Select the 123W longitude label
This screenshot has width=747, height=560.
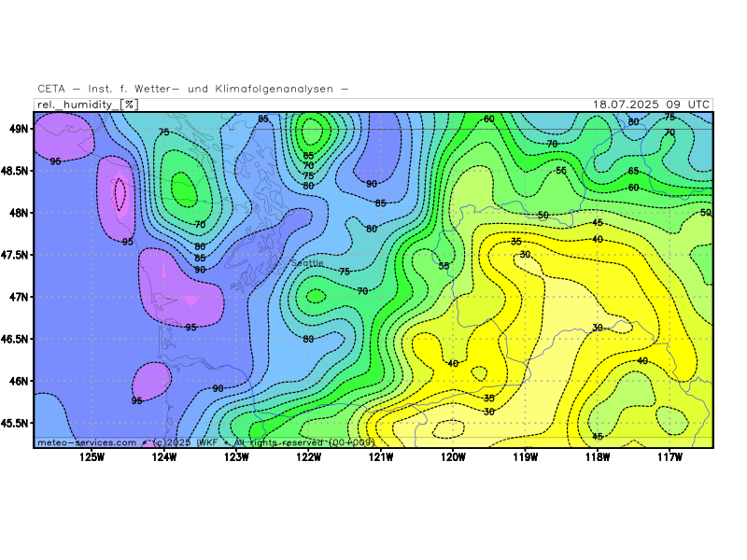point(237,457)
